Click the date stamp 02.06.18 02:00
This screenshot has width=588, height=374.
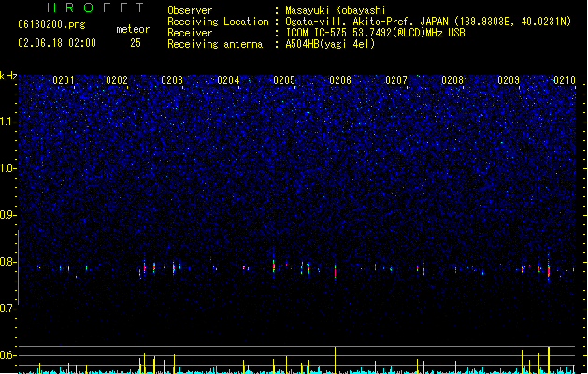[57, 43]
